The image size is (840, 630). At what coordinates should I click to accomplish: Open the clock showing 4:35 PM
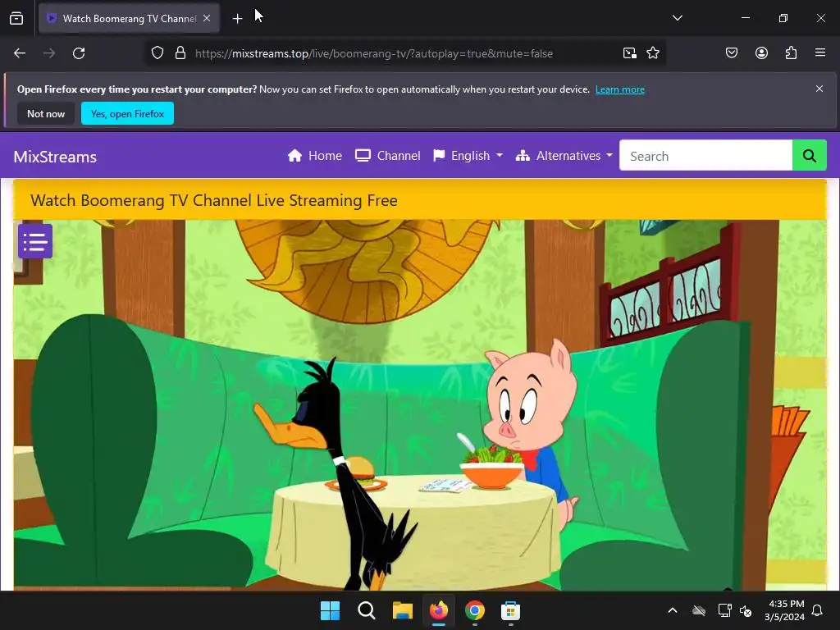click(784, 610)
